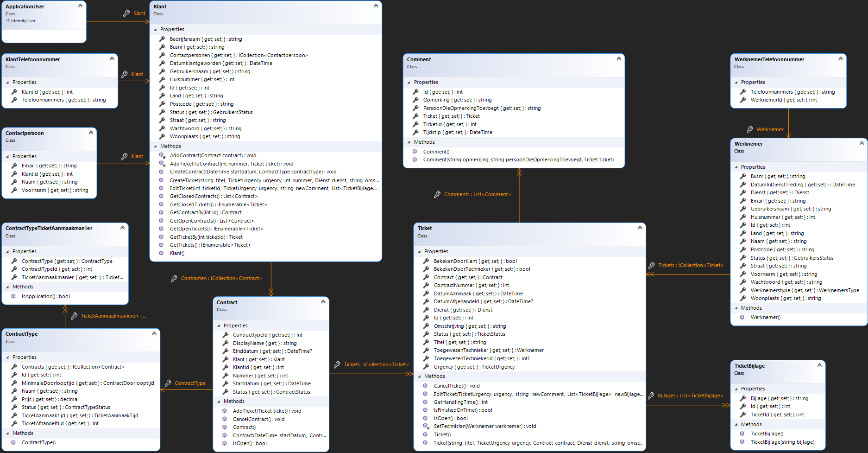868x453 pixels.
Task: Collapse ContractTypeTicketAanmaakmanier class chevron
Action: (x=122, y=228)
